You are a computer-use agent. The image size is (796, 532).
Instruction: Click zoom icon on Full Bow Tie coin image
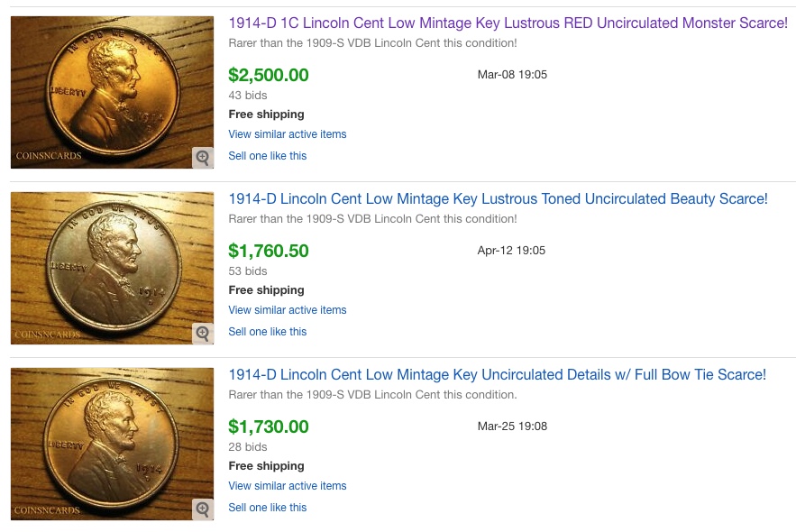pyautogui.click(x=203, y=509)
